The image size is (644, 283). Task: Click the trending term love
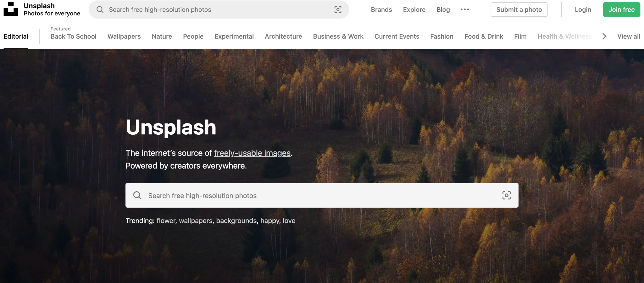tap(289, 221)
